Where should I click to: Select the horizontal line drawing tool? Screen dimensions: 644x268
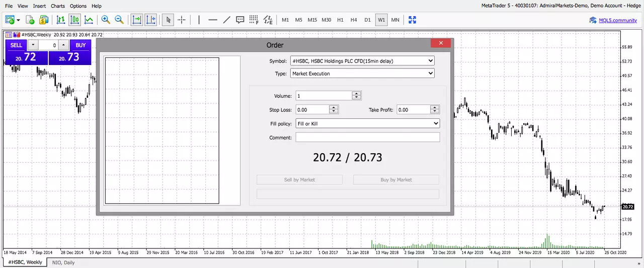213,20
